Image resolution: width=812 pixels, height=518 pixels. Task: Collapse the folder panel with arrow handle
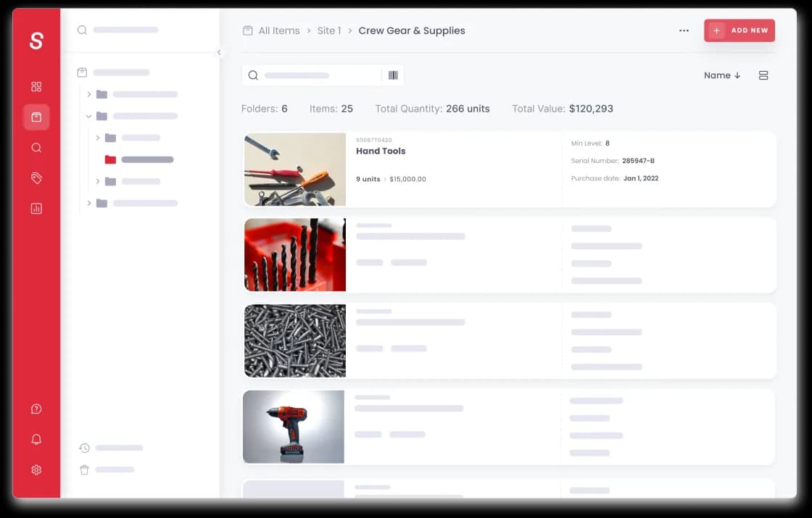(x=219, y=52)
